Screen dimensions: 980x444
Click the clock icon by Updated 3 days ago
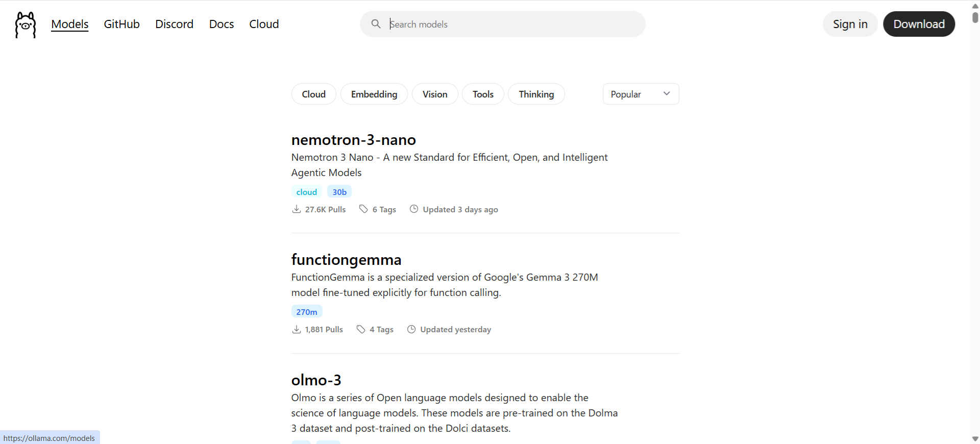(x=414, y=209)
